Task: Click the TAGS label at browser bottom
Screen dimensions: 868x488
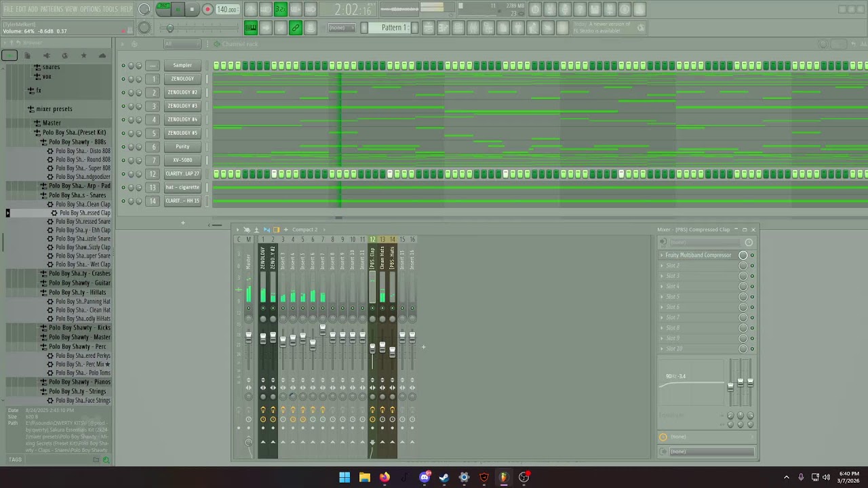Action: coord(15,460)
